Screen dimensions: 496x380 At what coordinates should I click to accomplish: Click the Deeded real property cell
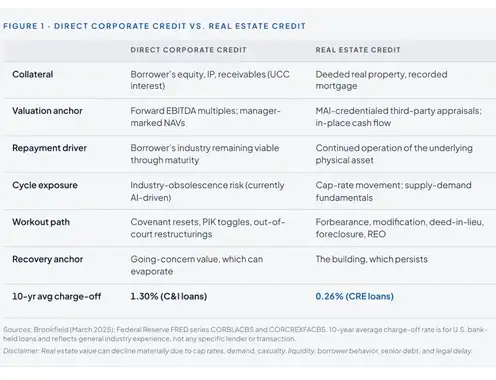381,80
